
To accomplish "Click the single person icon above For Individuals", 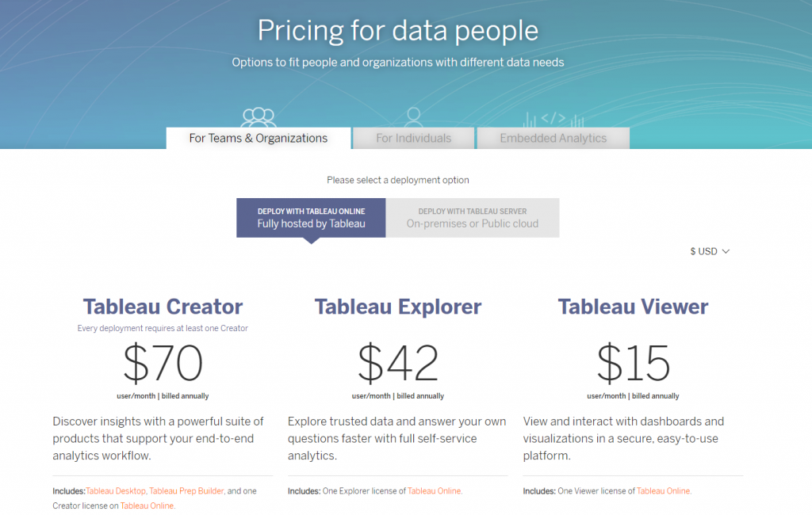I will 413,115.
